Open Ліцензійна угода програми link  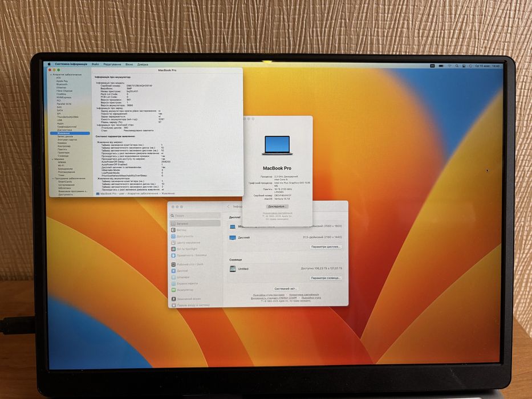269,295
